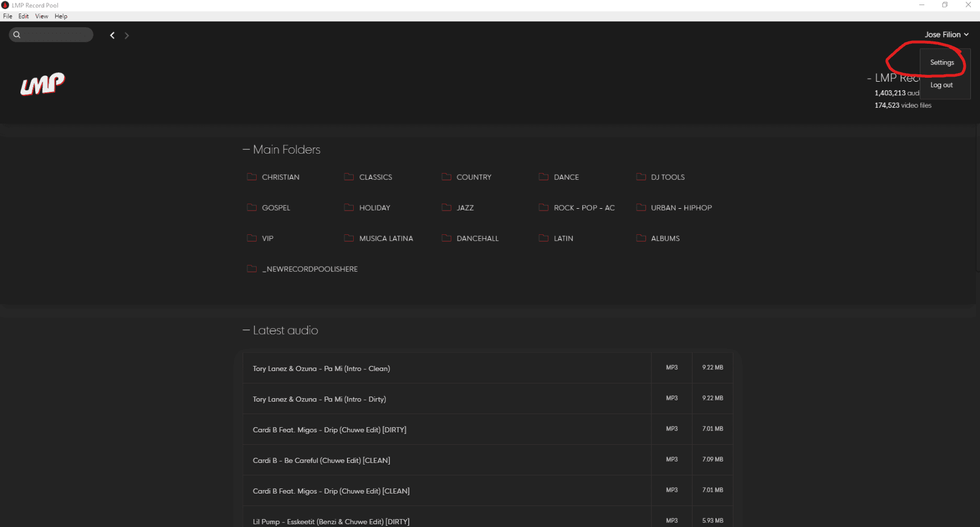Click MP3 cell of Pa Mi Intro Clean

pos(672,368)
